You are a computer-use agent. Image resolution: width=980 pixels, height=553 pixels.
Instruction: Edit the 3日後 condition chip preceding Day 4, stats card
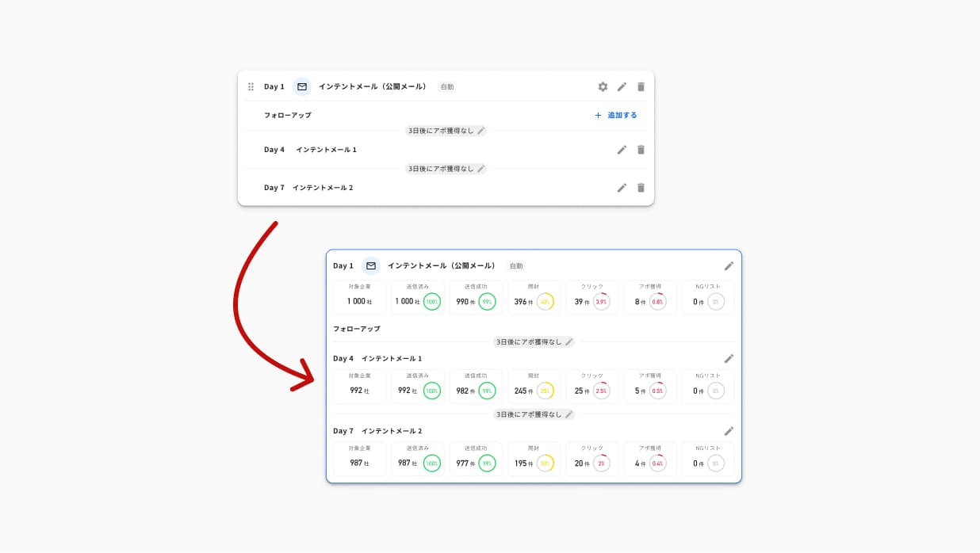click(x=568, y=342)
